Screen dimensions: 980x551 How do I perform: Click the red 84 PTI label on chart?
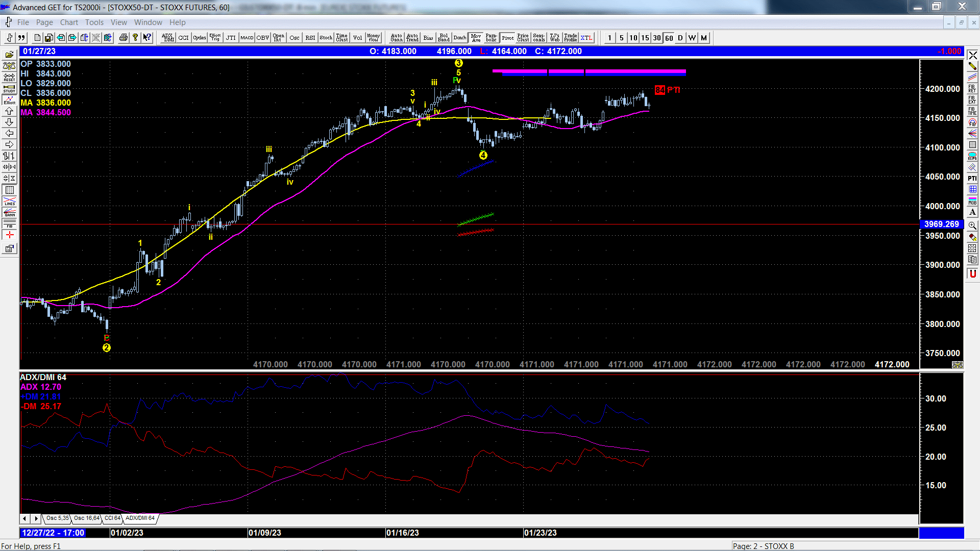click(667, 90)
